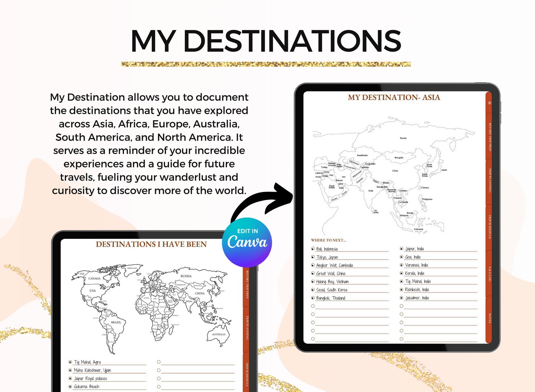This screenshot has height=392, width=535.
Task: Click the menu icon above the sidebar tabs
Action: 489,102
